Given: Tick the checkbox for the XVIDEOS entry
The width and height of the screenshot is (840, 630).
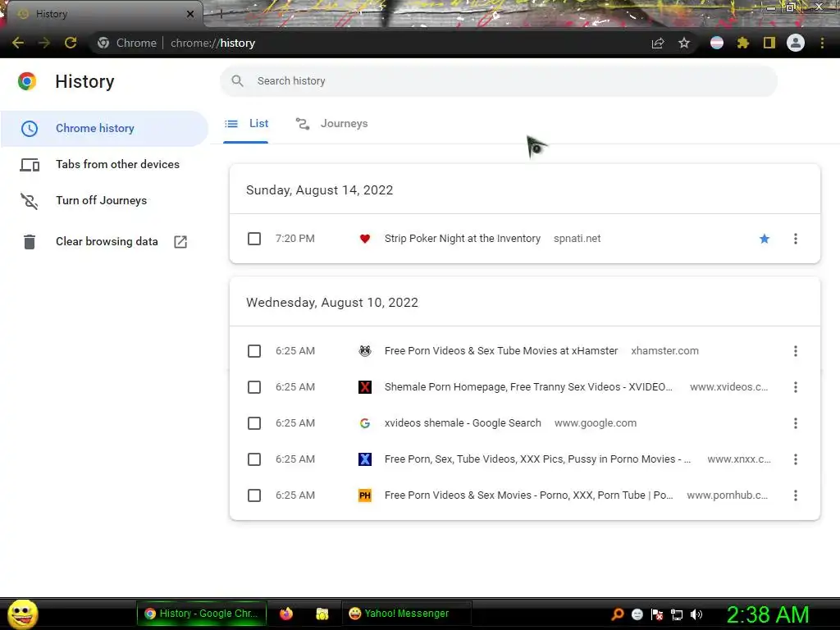Looking at the screenshot, I should pyautogui.click(x=254, y=387).
